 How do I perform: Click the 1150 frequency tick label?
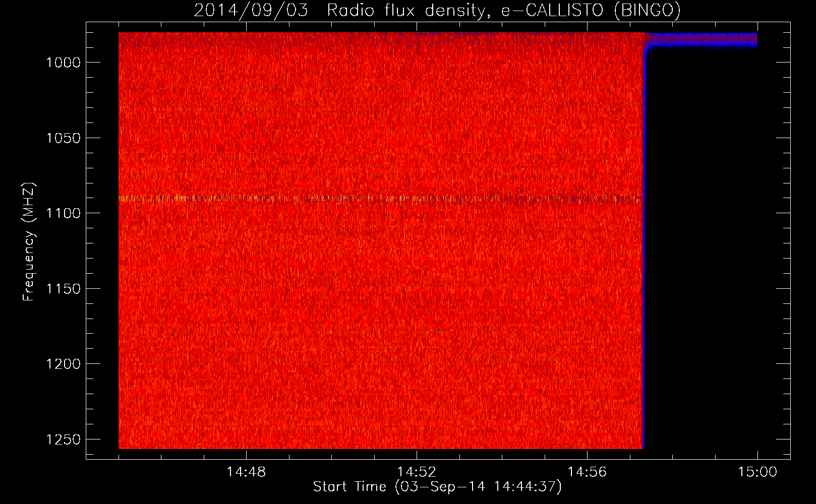click(x=63, y=289)
